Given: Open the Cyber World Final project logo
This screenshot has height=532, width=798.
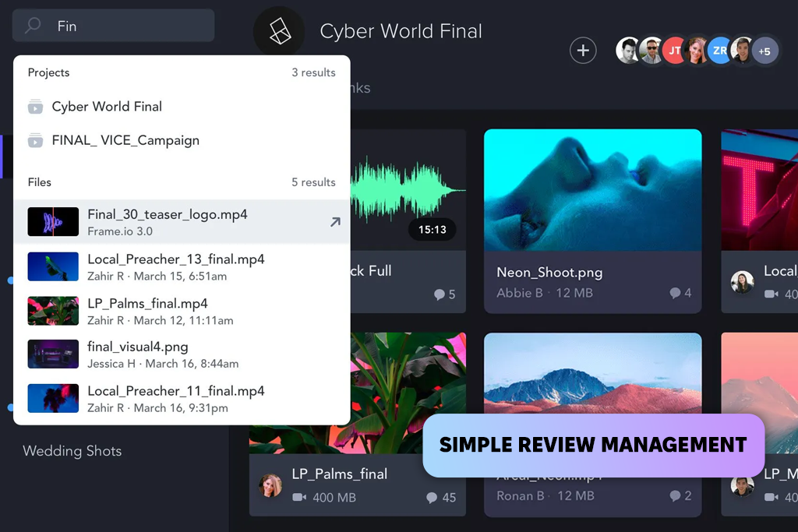Looking at the screenshot, I should click(279, 31).
